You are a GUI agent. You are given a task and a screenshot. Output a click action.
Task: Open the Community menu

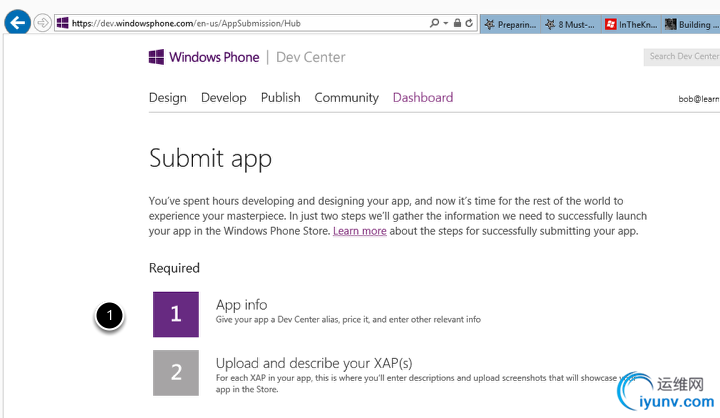pos(347,98)
